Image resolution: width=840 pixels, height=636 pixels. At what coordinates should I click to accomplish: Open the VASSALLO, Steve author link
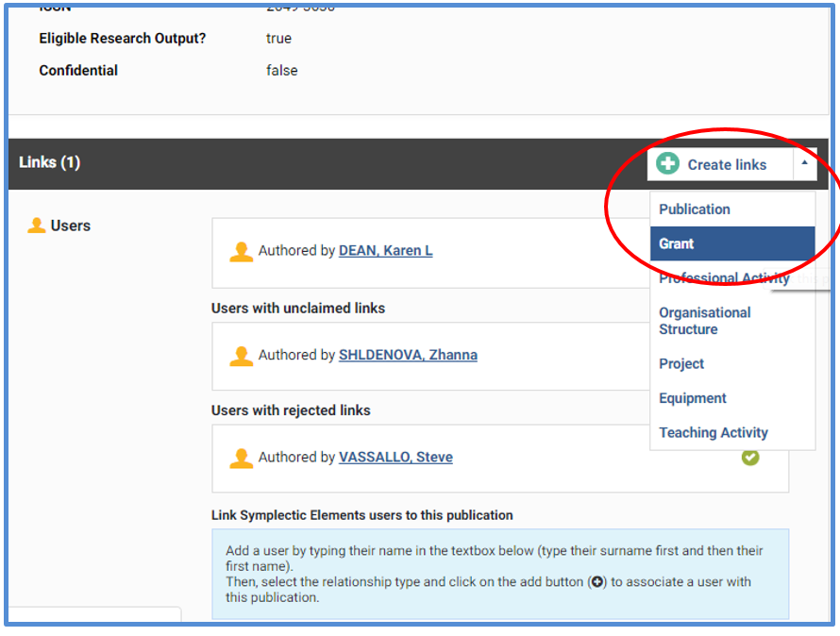(395, 457)
